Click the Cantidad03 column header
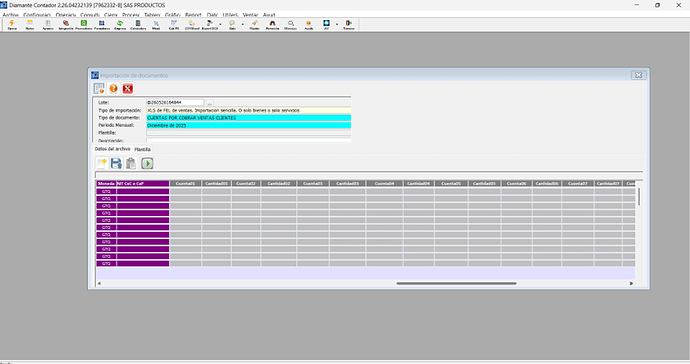 [348, 184]
